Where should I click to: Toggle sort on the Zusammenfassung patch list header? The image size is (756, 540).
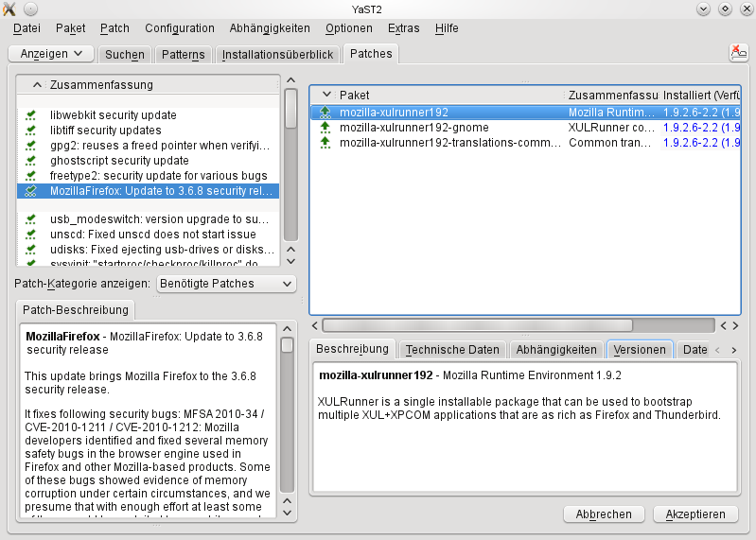tap(148, 85)
